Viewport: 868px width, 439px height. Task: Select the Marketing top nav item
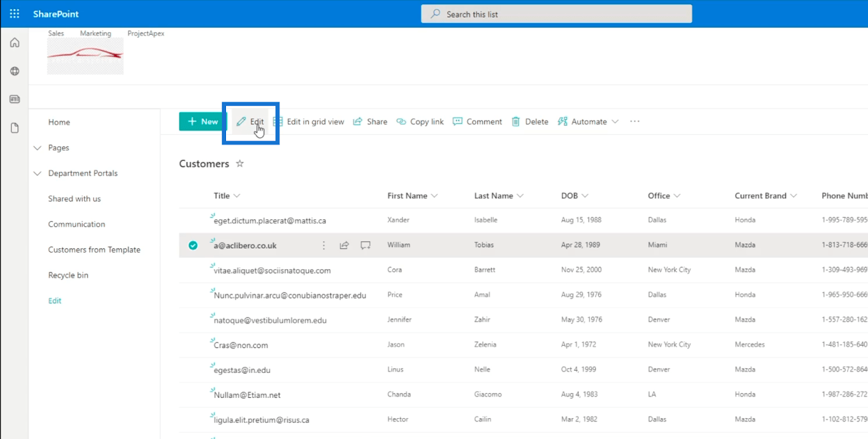(95, 33)
